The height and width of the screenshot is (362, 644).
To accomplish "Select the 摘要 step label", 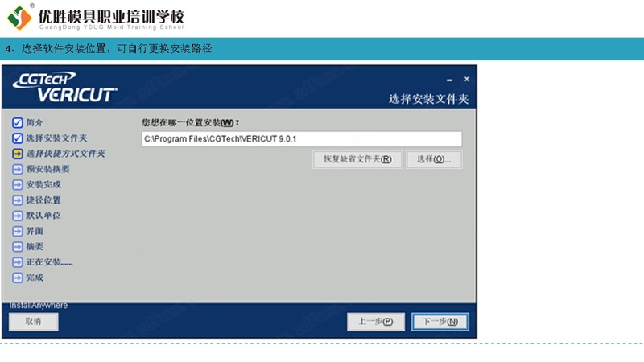I will pyautogui.click(x=35, y=247).
